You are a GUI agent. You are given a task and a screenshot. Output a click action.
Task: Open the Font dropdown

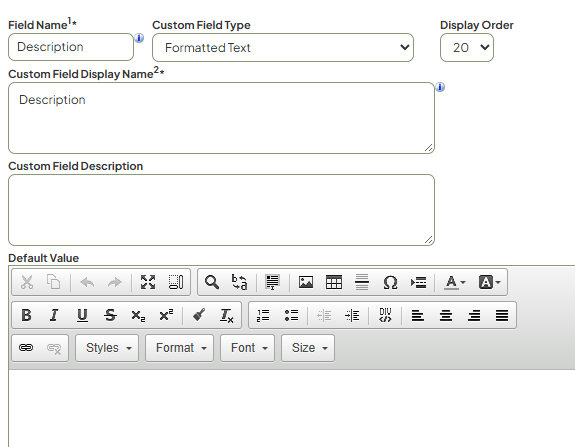(x=248, y=348)
